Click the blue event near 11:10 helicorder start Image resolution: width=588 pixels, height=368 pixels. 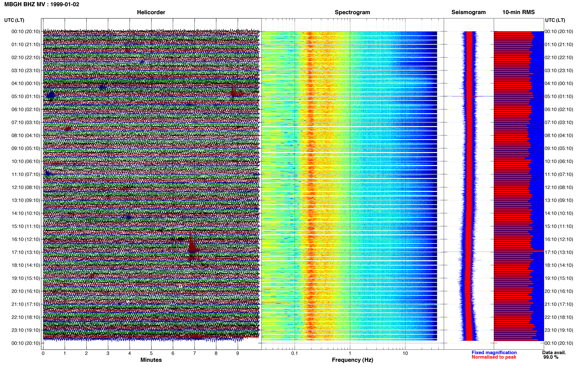[x=47, y=173]
